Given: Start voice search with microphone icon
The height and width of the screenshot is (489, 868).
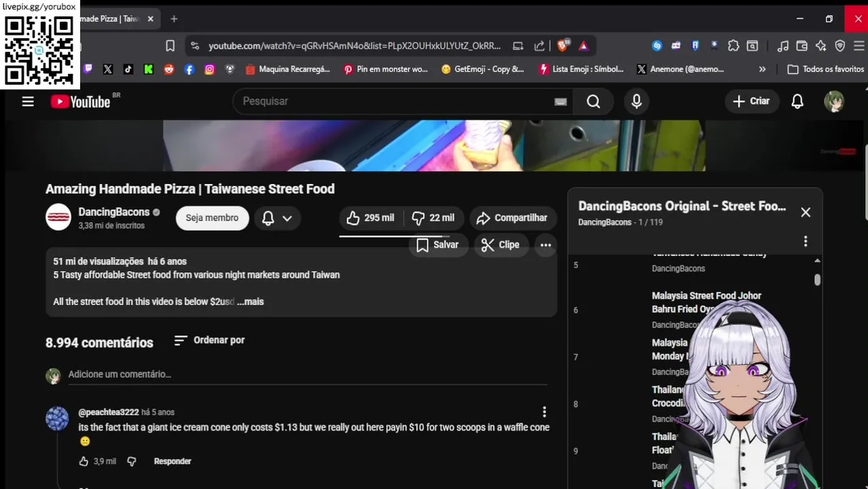Looking at the screenshot, I should 636,101.
